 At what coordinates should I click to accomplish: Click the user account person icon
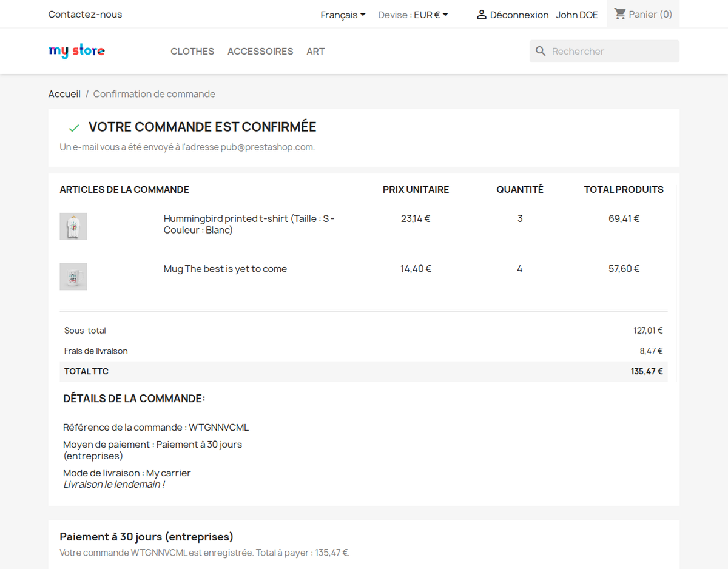(x=482, y=15)
